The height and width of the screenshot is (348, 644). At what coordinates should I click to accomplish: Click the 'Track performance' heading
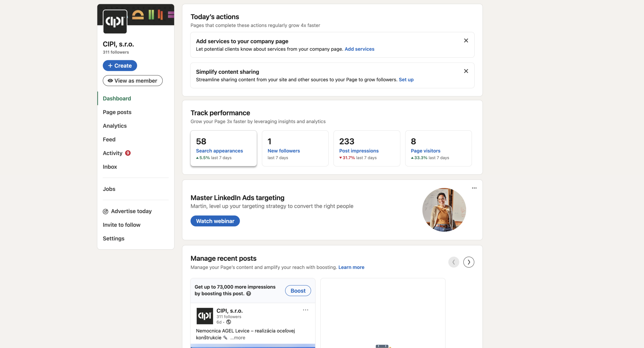tap(220, 113)
